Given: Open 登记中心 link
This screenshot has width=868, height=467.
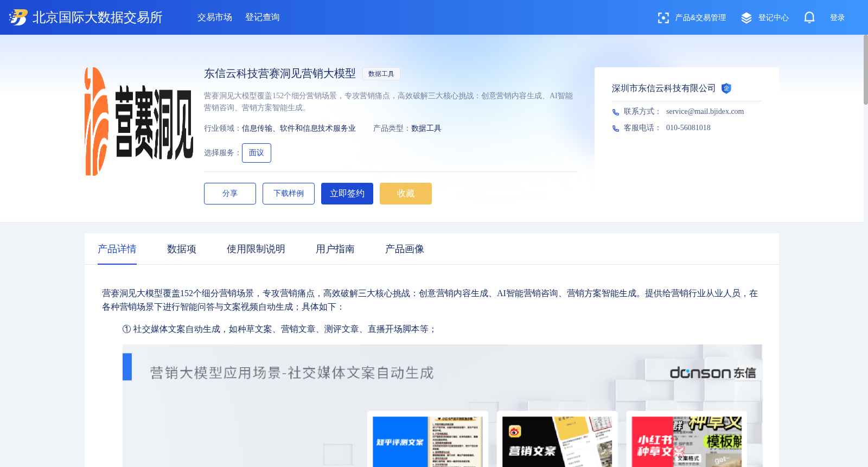Looking at the screenshot, I should click(774, 18).
